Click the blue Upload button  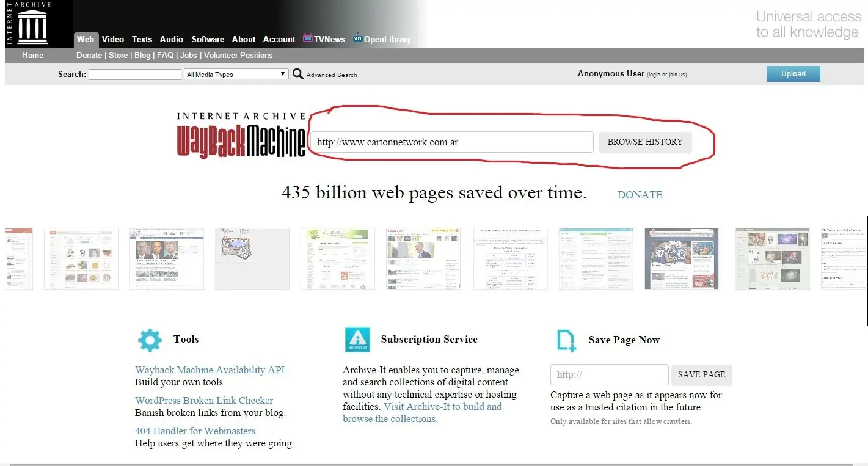(793, 74)
